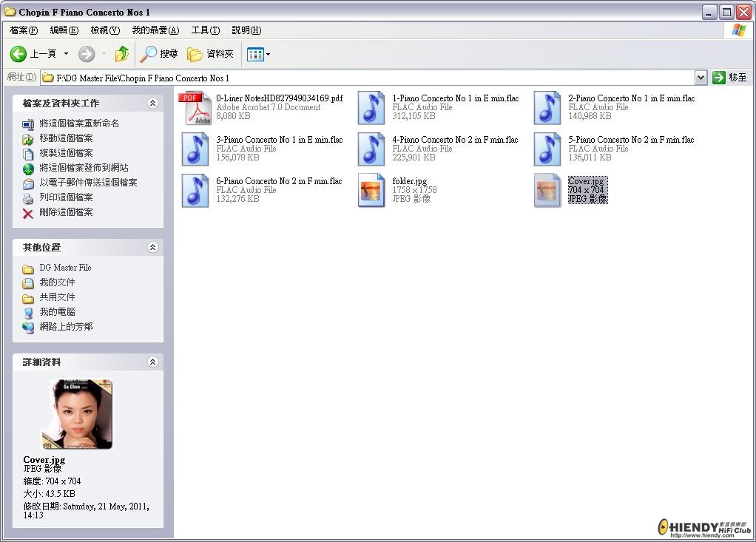
Task: Open the Back button history dropdown arrow
Action: (66, 54)
